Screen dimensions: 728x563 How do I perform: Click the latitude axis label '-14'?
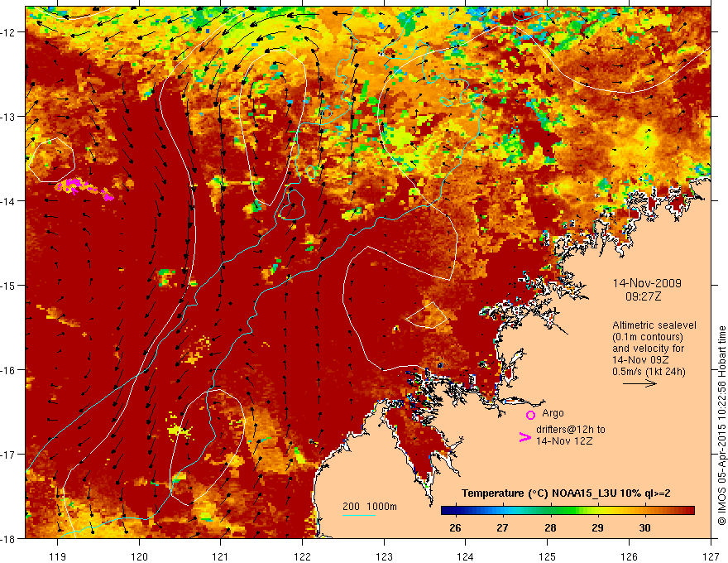(x=8, y=201)
